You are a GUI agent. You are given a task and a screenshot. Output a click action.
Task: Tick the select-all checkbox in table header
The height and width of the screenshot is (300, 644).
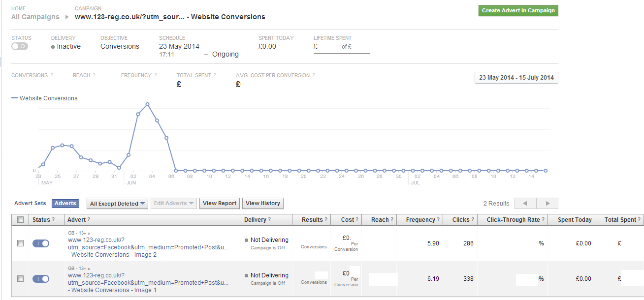[x=20, y=220]
